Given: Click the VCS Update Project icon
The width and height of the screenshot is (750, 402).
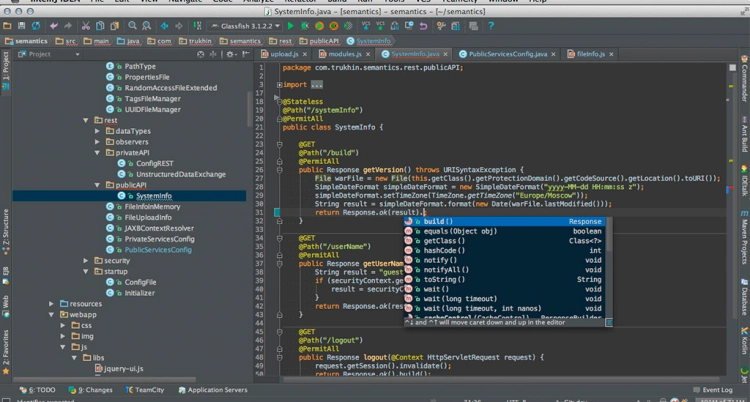Looking at the screenshot, I should pyautogui.click(x=366, y=26).
